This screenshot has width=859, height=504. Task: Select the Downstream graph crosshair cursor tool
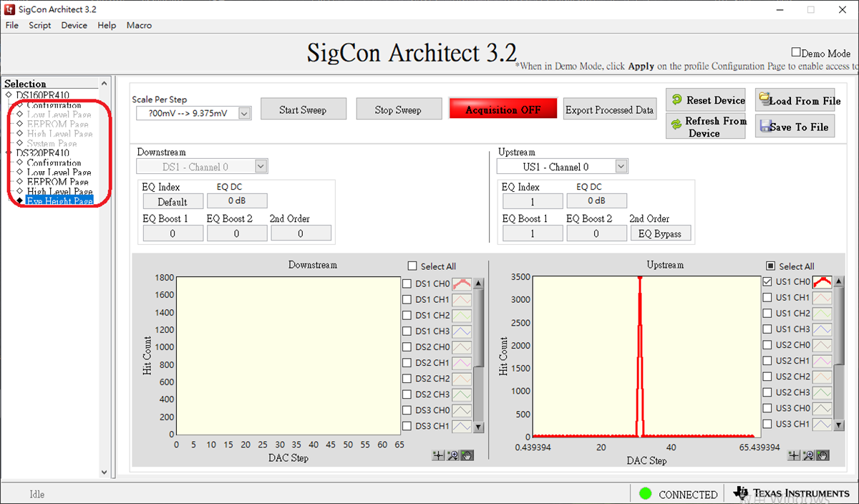click(x=438, y=455)
